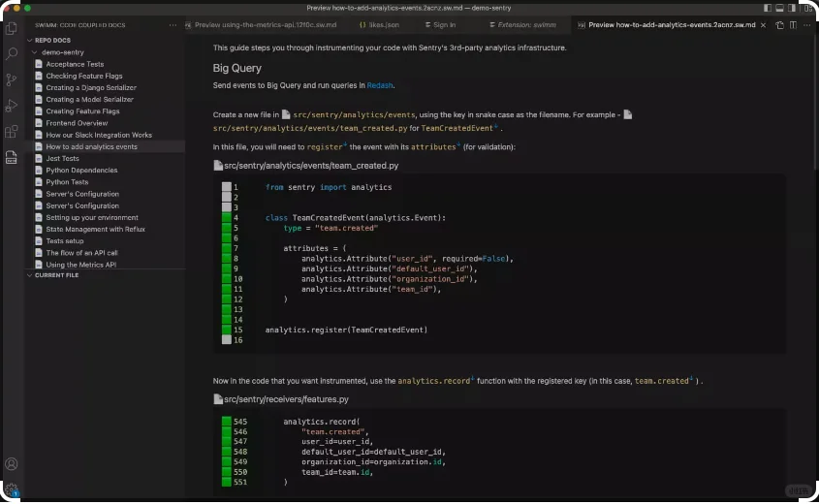The height and width of the screenshot is (504, 819).
Task: Click the register code token
Action: [x=325, y=147]
